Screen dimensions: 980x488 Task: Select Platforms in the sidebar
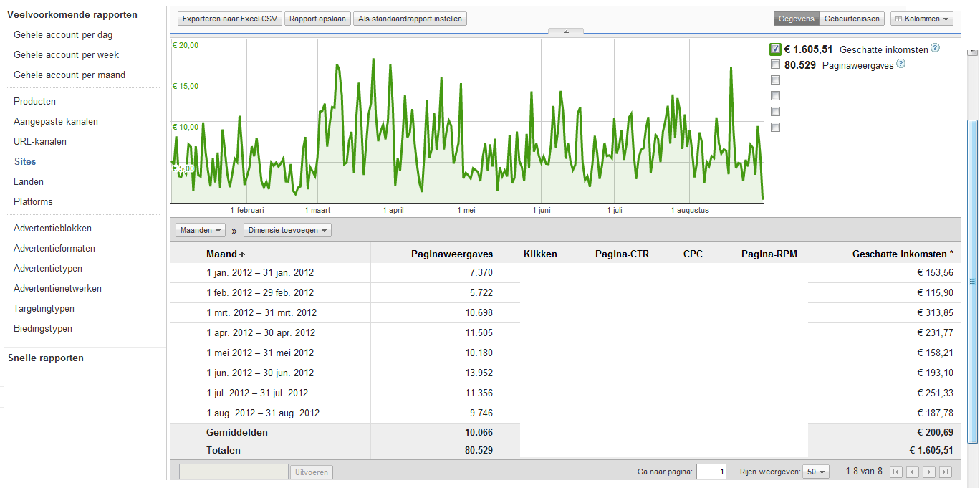pyautogui.click(x=33, y=202)
